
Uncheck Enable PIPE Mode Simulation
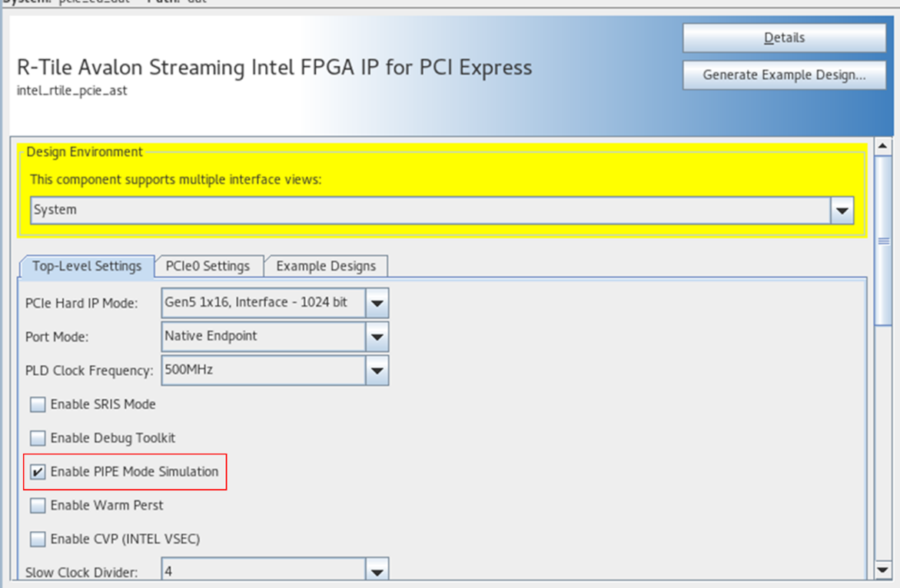coord(38,472)
